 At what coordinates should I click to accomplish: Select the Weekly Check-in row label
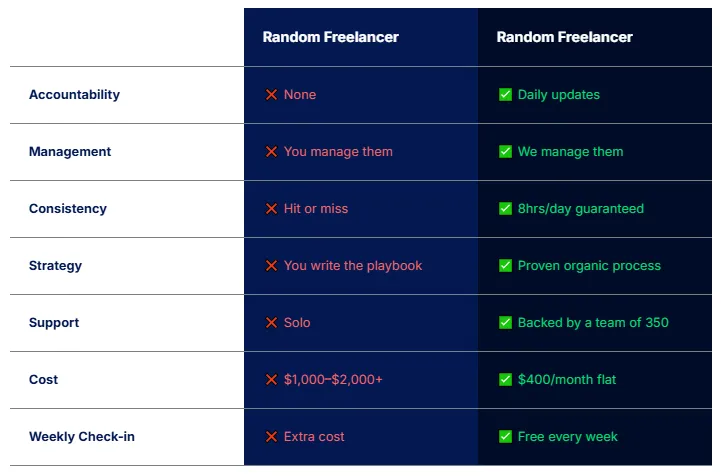[82, 437]
